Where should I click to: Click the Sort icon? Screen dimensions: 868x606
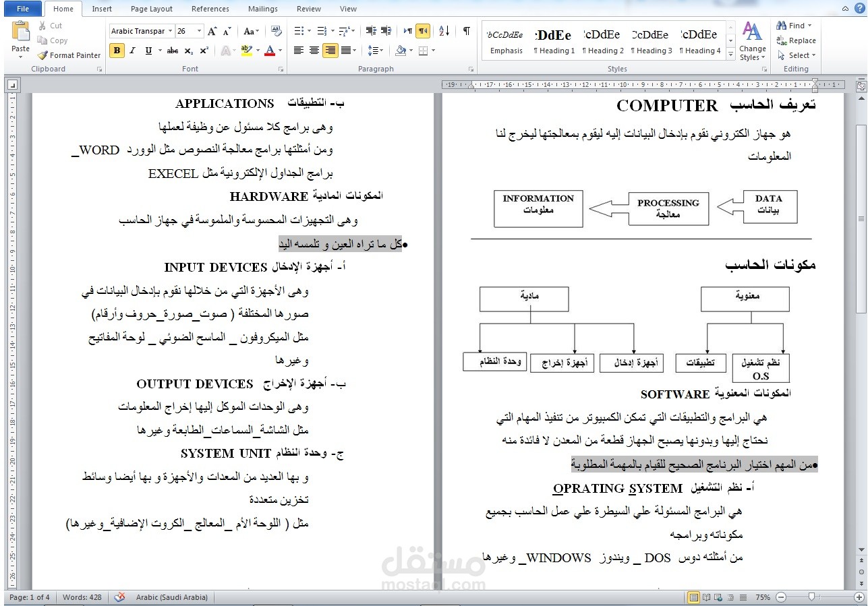click(x=444, y=31)
